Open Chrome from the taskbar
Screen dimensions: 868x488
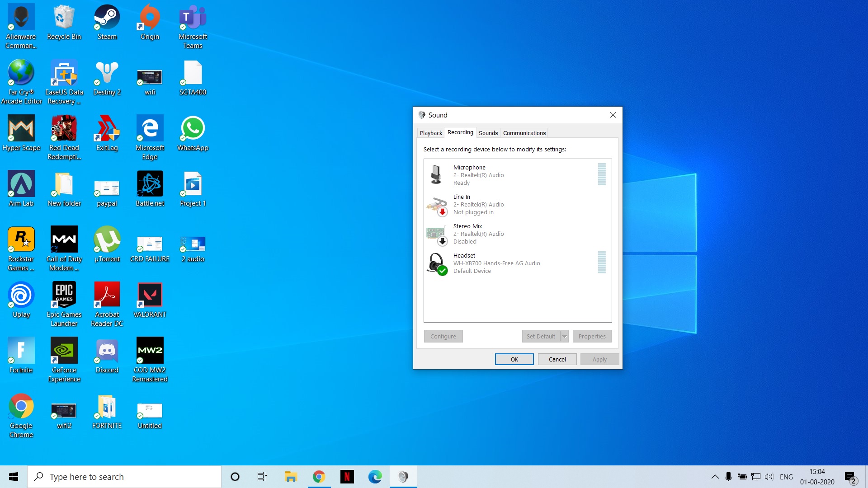tap(319, 477)
